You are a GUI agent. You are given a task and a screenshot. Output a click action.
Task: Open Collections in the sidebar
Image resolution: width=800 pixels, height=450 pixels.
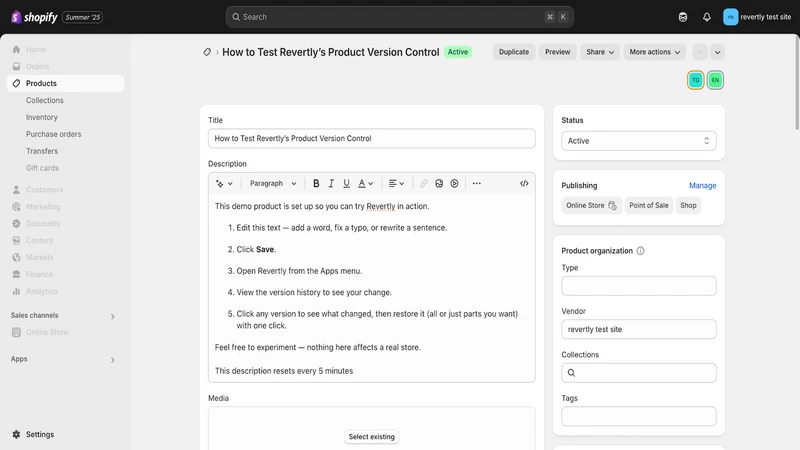pyautogui.click(x=44, y=101)
